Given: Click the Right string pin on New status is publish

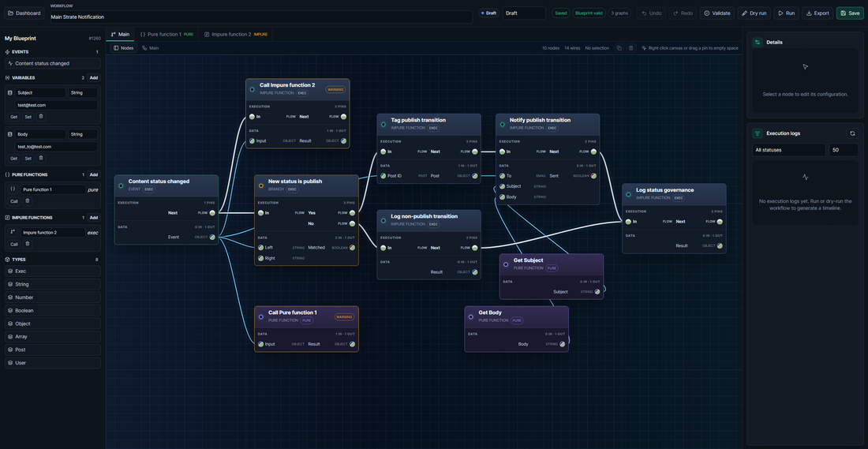Looking at the screenshot, I should pos(260,258).
